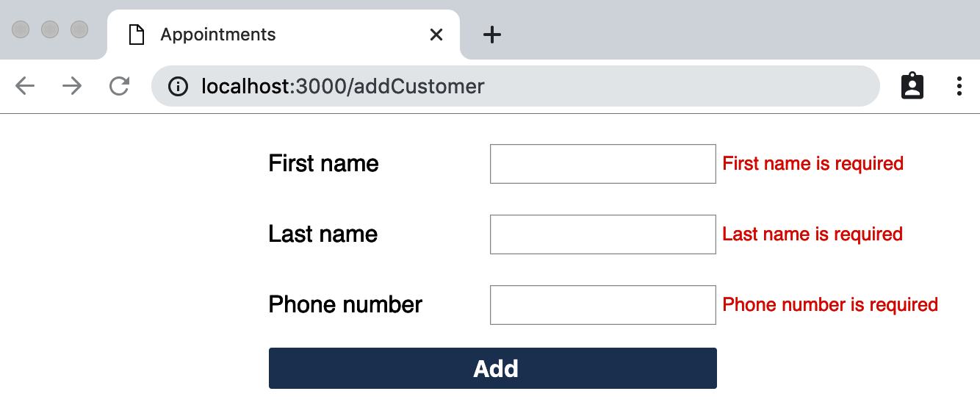Close the Appointments tab
Viewport: 980px width, 405px height.
pos(436,35)
